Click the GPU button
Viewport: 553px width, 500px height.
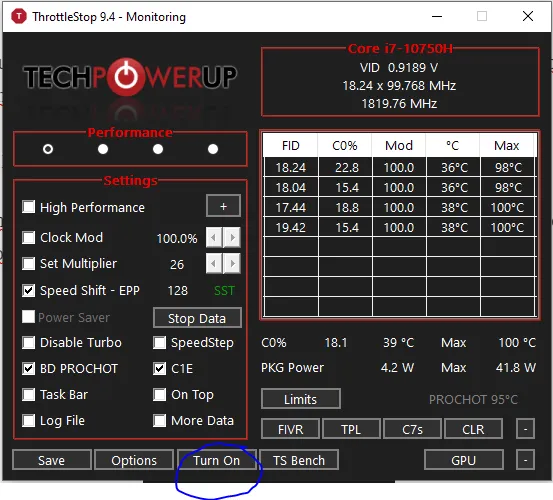tap(463, 460)
